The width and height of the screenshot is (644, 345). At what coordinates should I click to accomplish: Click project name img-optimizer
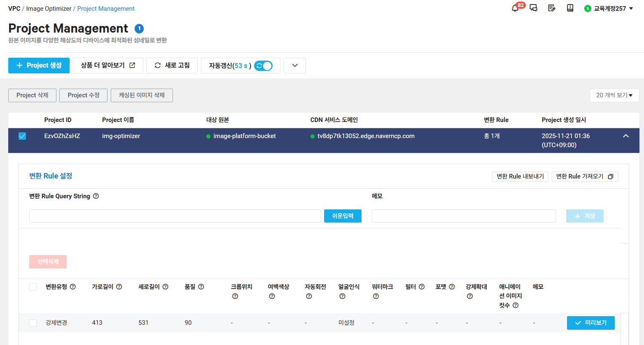pos(121,136)
